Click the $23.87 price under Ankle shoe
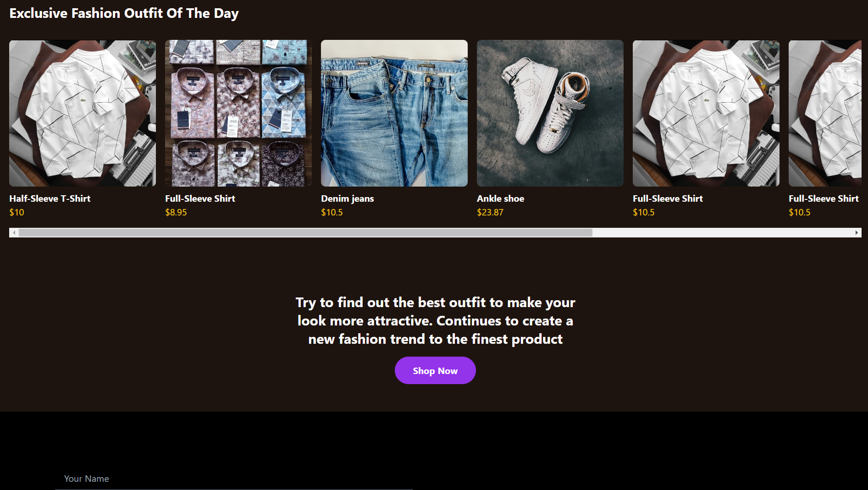868x490 pixels. pos(490,212)
